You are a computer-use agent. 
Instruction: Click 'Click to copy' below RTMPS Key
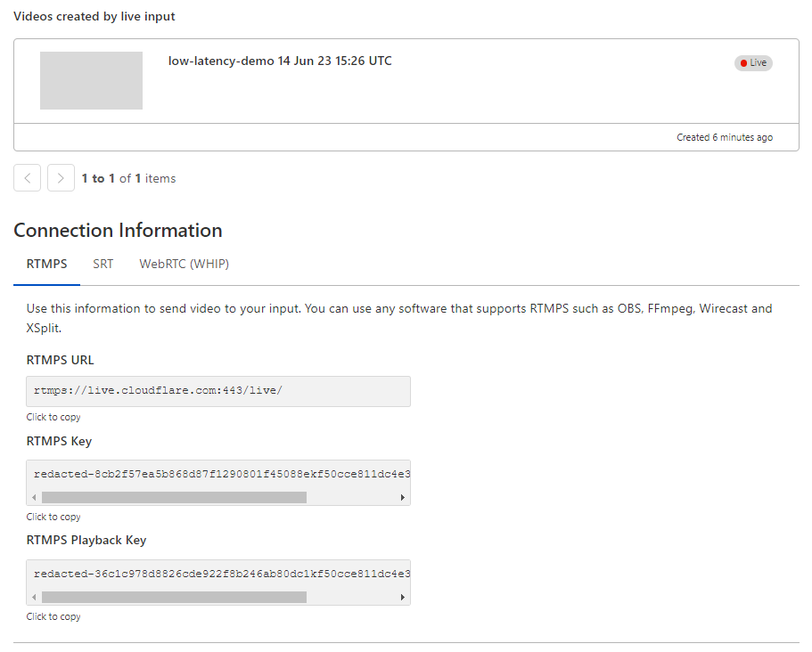53,517
